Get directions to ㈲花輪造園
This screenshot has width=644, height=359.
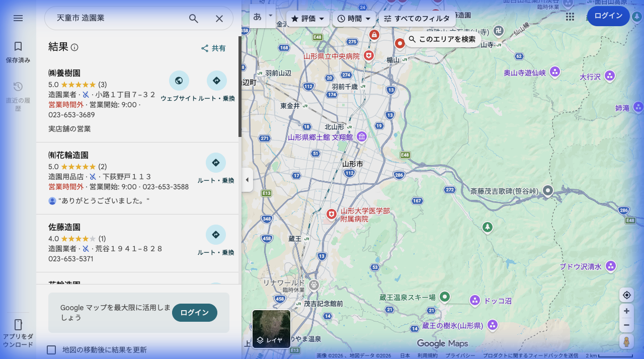[x=216, y=163]
